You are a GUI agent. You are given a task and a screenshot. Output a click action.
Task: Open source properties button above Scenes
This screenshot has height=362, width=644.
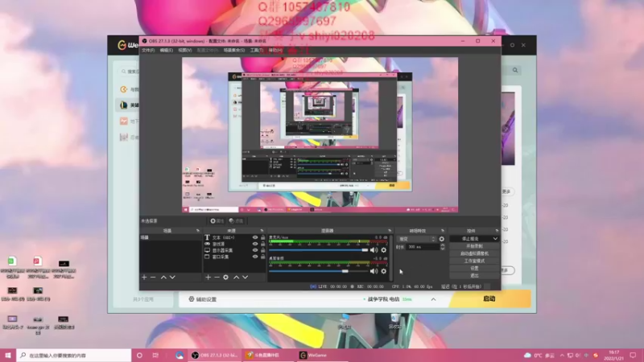click(x=217, y=220)
